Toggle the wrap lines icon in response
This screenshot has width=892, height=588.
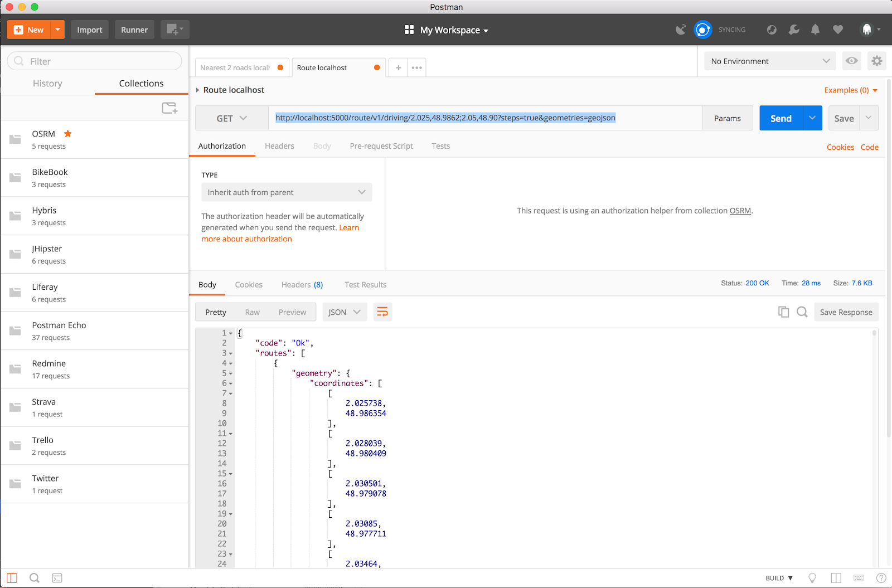coord(382,312)
